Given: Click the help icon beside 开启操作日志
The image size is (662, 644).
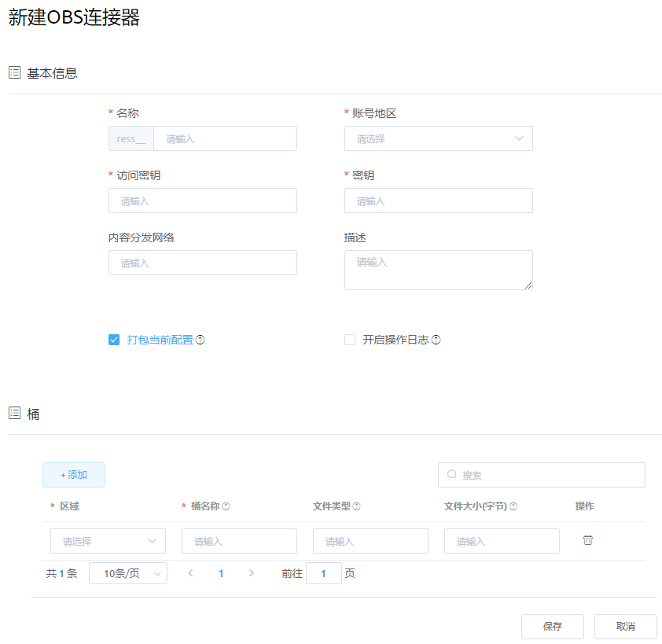Looking at the screenshot, I should (x=436, y=340).
